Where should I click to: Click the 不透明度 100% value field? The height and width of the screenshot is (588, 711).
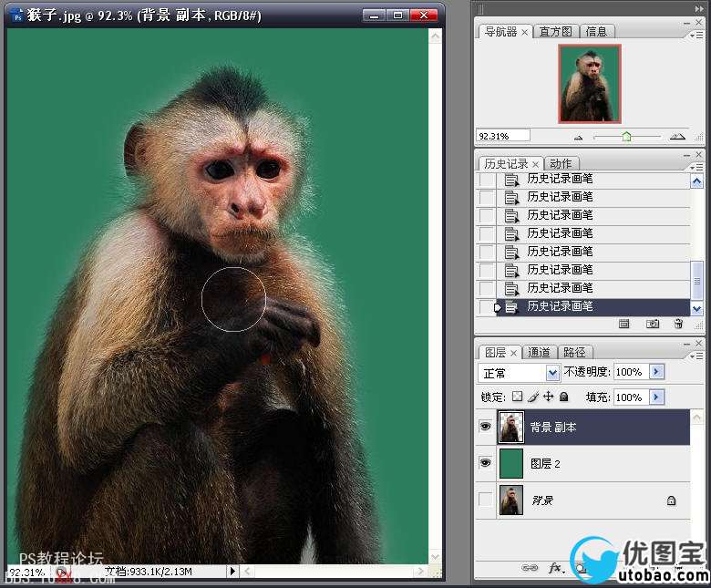pyautogui.click(x=631, y=372)
